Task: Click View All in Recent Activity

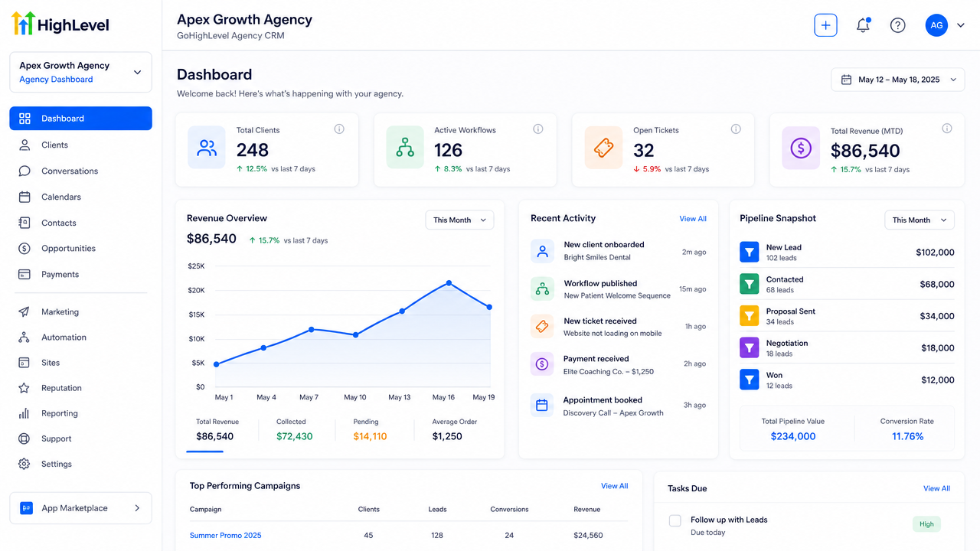Action: (x=693, y=219)
